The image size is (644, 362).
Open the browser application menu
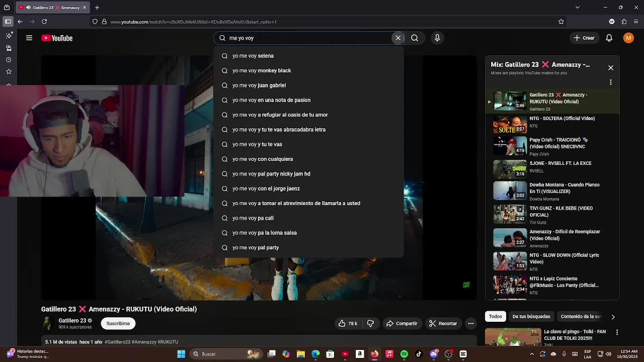[636, 22]
